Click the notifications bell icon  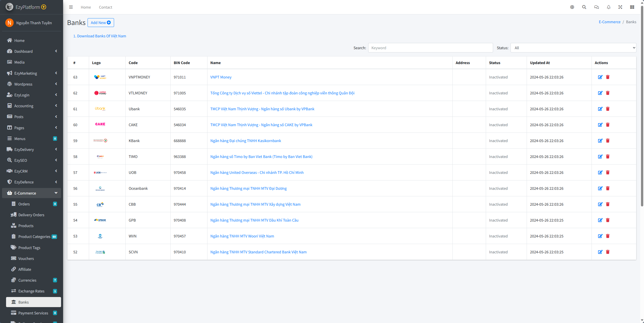(608, 7)
